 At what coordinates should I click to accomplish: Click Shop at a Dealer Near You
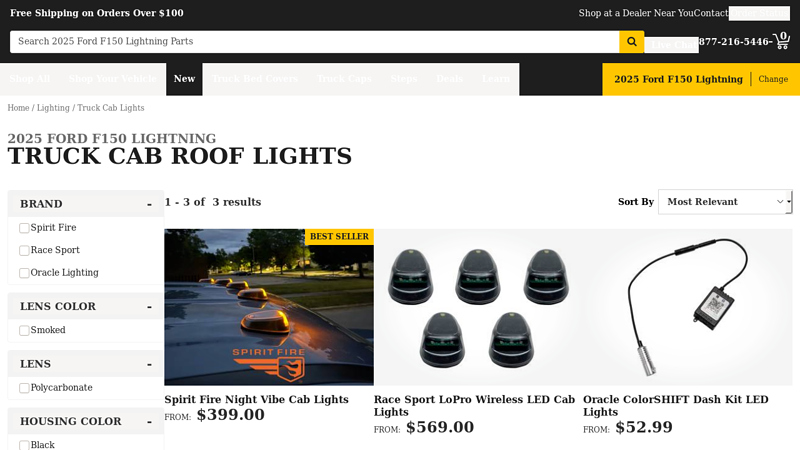tap(636, 13)
